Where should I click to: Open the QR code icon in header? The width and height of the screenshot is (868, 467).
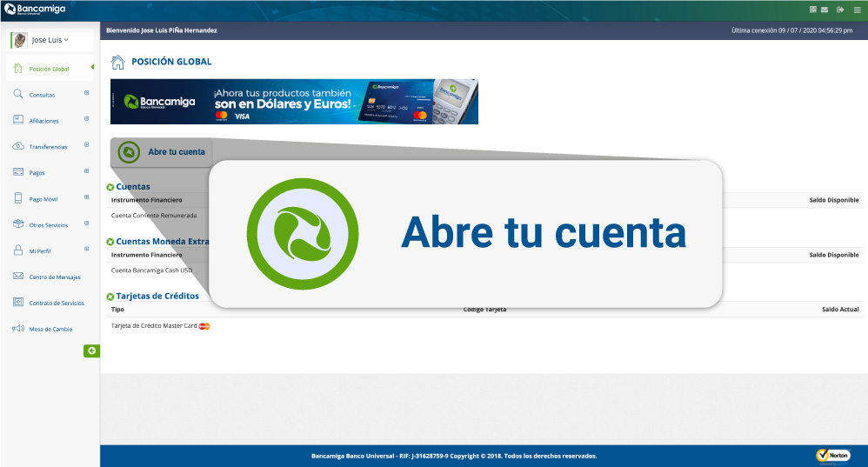pos(812,10)
